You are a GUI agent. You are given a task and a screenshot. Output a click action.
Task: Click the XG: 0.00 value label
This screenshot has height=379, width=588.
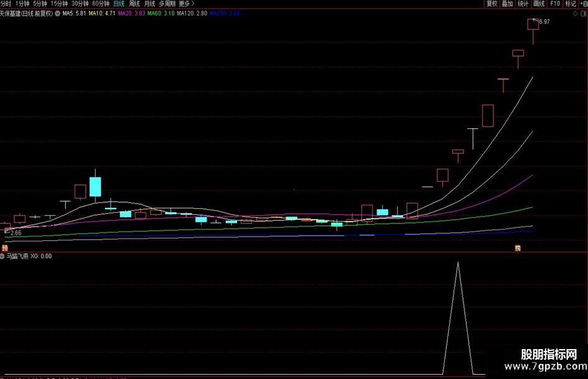(x=41, y=256)
